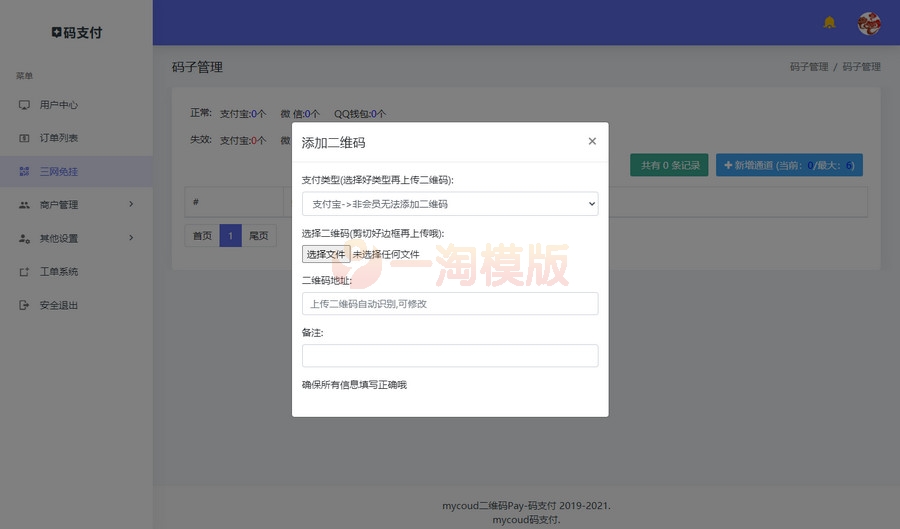Click the 安全退出 logout icon
This screenshot has height=529, width=900.
pyautogui.click(x=25, y=305)
